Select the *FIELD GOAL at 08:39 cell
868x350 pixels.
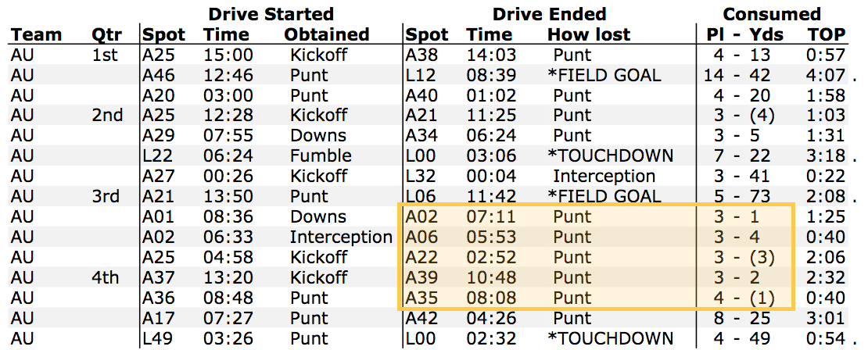click(x=604, y=75)
